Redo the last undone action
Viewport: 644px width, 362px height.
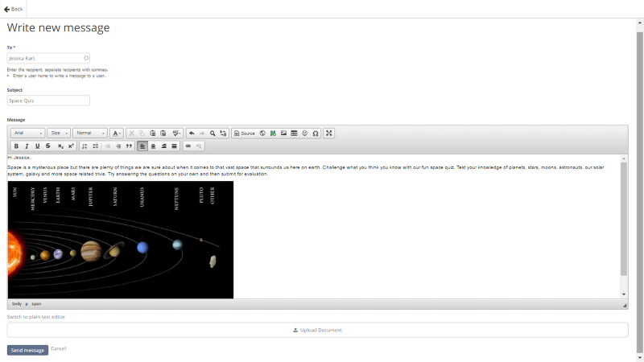[202, 134]
